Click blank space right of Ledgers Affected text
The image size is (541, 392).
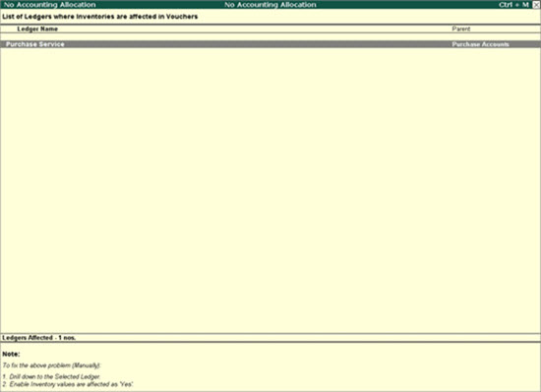pos(308,338)
